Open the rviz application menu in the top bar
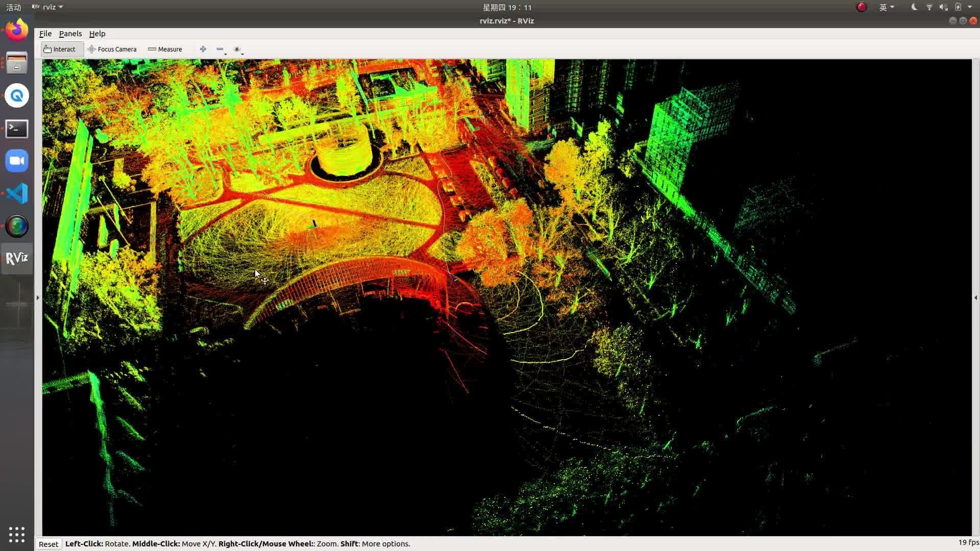980x551 pixels. click(47, 7)
